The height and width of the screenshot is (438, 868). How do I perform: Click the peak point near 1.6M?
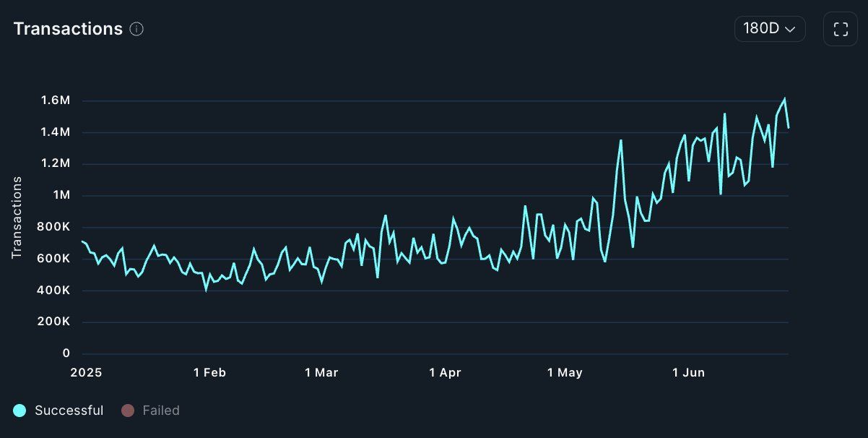(784, 97)
